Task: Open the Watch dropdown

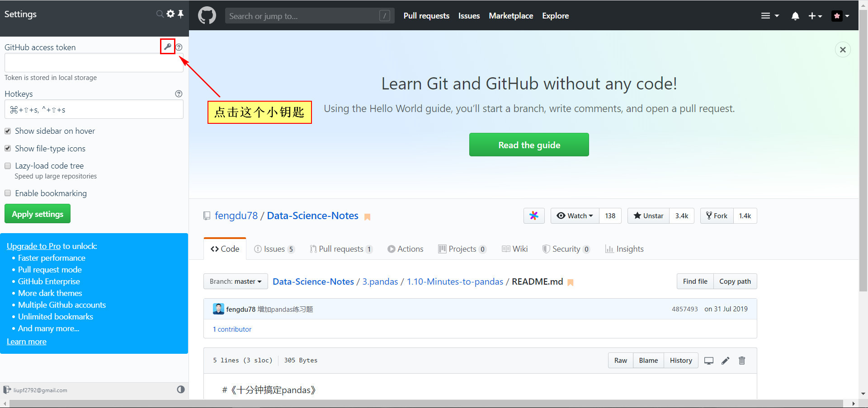Action: click(575, 216)
